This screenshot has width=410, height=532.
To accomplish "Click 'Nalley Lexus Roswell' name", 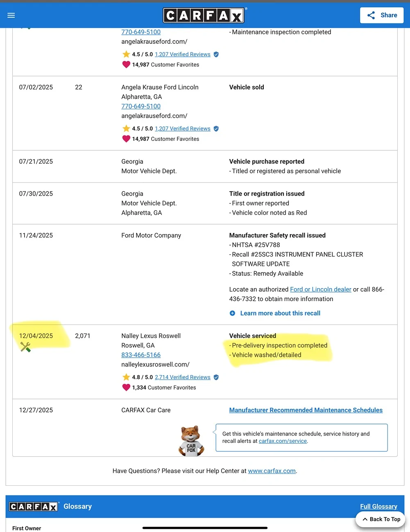I will click(x=151, y=336).
